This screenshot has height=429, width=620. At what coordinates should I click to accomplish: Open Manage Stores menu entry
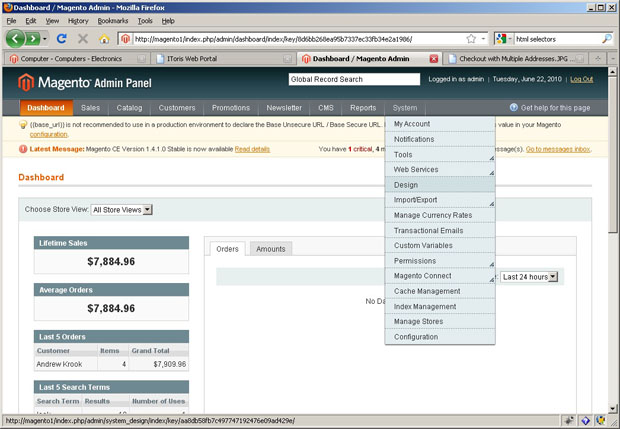tap(440, 321)
